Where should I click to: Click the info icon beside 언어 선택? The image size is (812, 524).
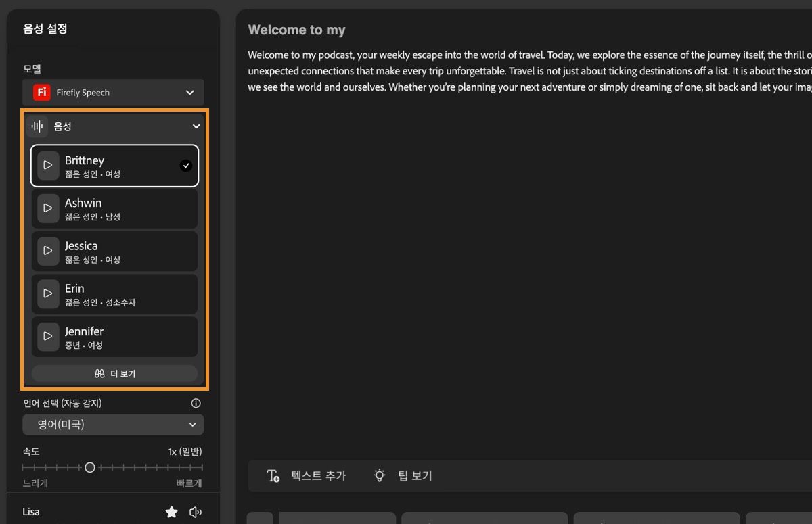(x=196, y=404)
